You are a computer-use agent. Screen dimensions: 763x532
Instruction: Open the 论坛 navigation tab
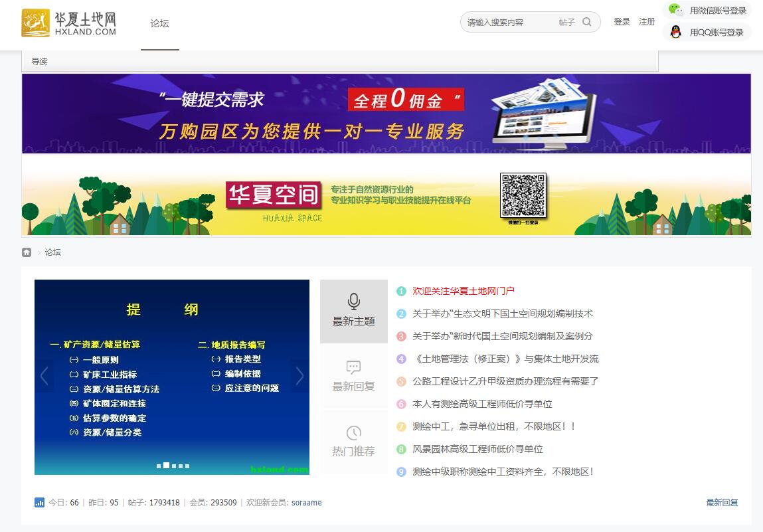pos(159,23)
